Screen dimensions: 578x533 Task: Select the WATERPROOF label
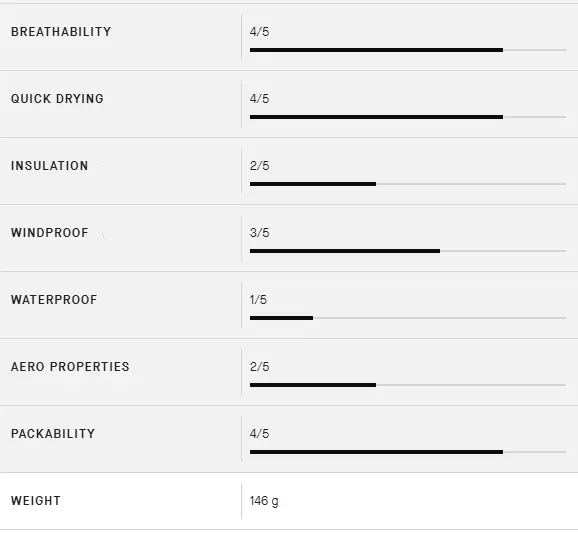54,300
